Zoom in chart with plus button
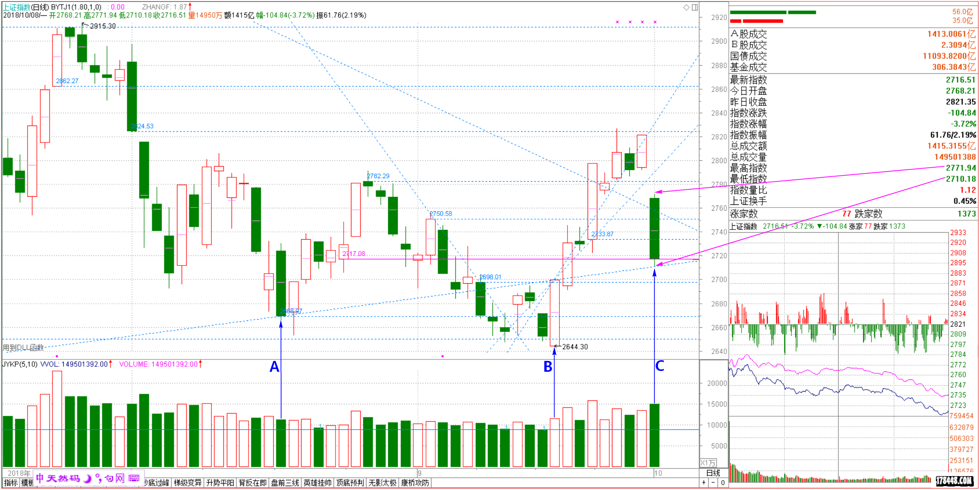 tap(704, 483)
